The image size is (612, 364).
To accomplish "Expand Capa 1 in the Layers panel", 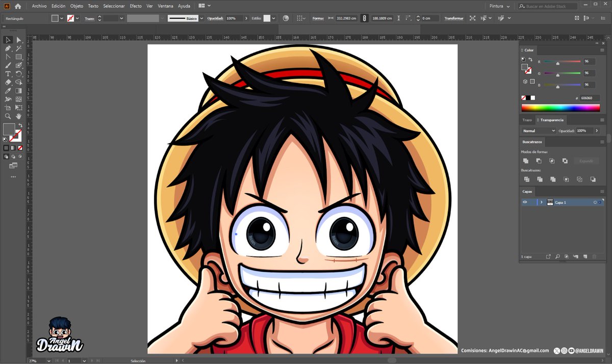I will click(542, 202).
